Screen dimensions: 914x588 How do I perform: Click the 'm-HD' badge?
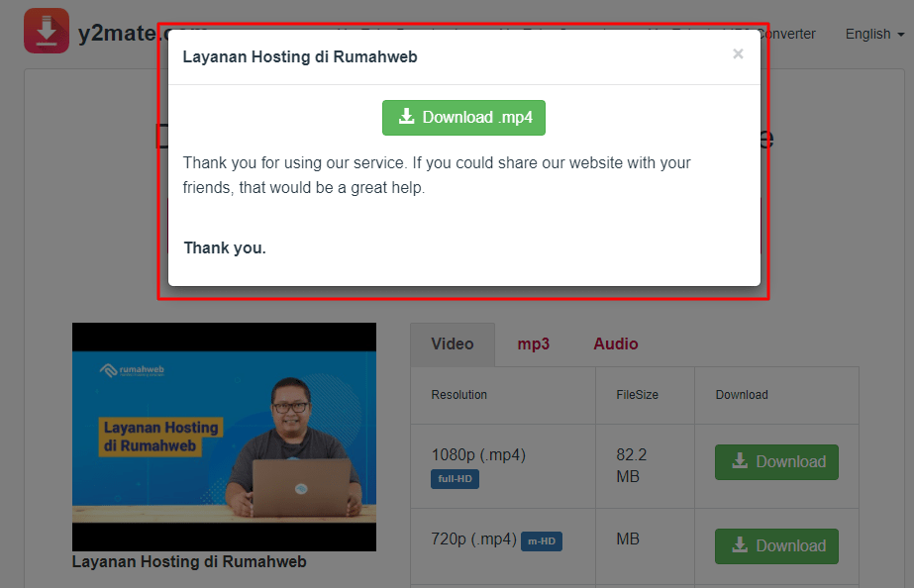pos(542,541)
